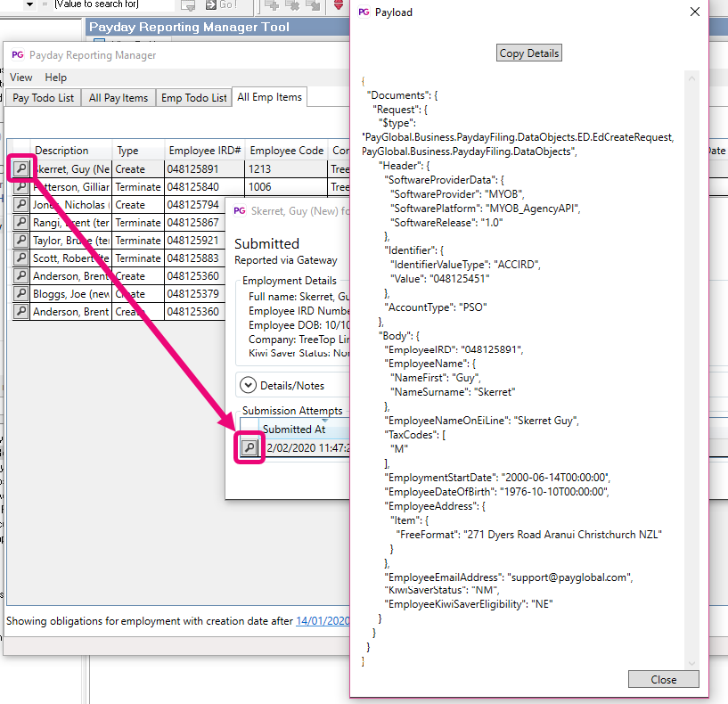View payload for the submission attempt magnifier

point(250,447)
